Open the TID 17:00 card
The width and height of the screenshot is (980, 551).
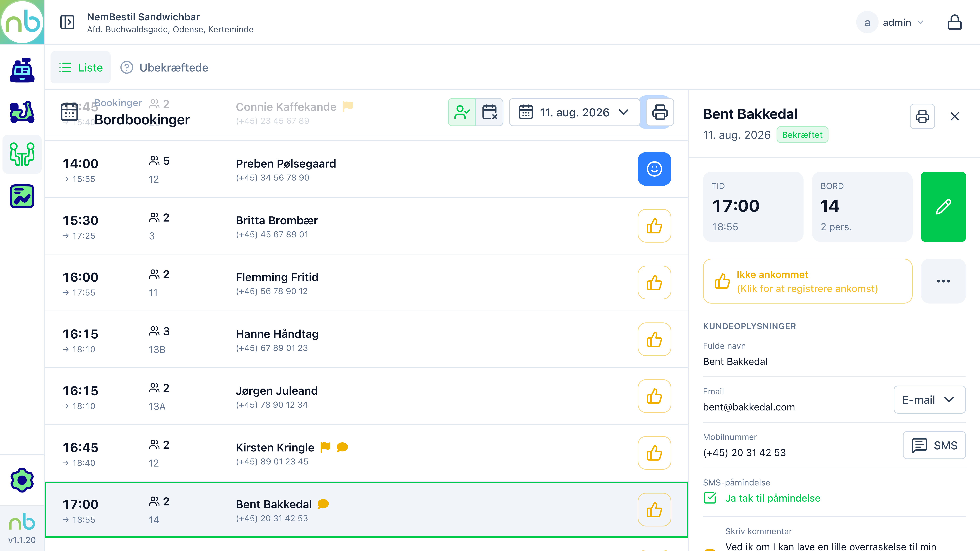(753, 206)
